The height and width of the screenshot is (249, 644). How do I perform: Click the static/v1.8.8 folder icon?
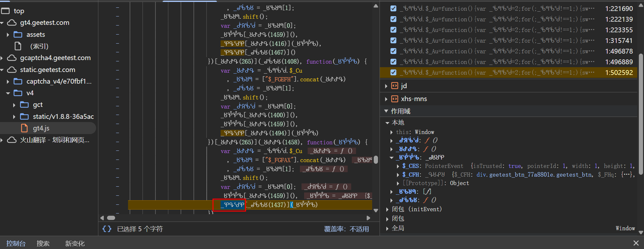click(25, 117)
